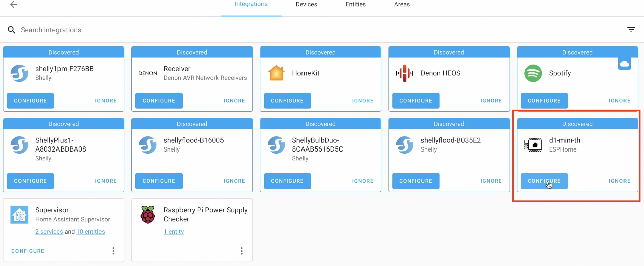Image resolution: width=644 pixels, height=266 pixels.
Task: Click Shelly logo on ShellyBulbDuo card
Action: [276, 145]
